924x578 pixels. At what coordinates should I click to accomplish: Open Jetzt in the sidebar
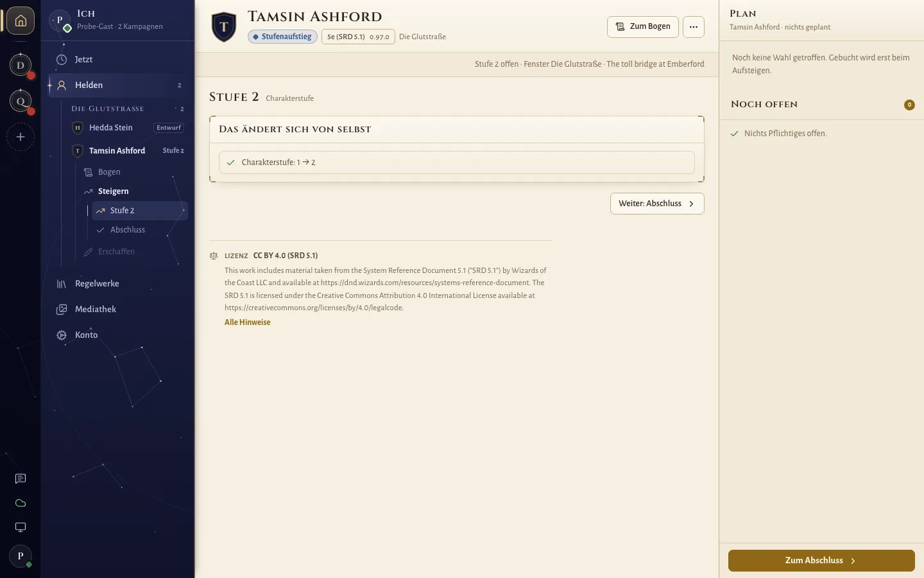click(x=117, y=60)
